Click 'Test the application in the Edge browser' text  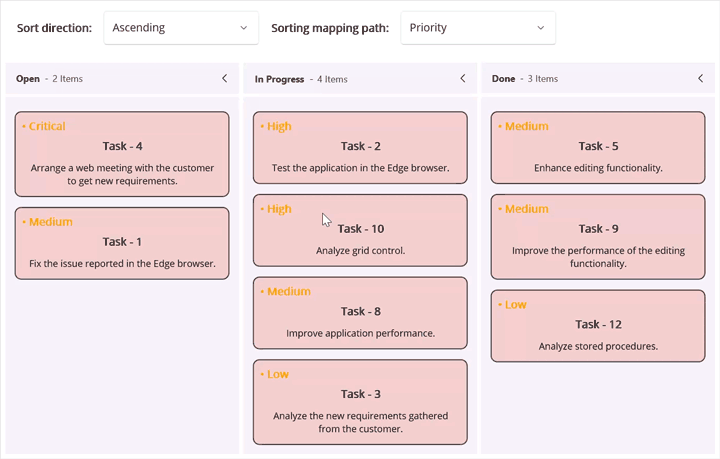[360, 168]
